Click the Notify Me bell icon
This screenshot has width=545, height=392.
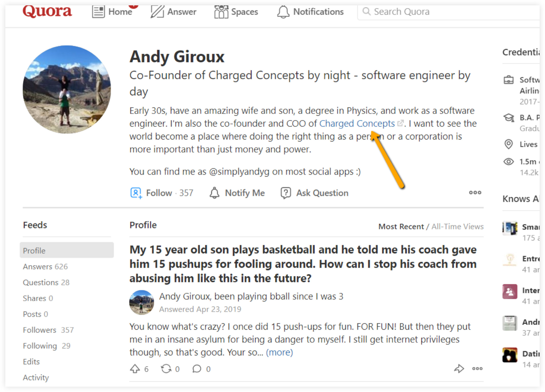tap(214, 193)
